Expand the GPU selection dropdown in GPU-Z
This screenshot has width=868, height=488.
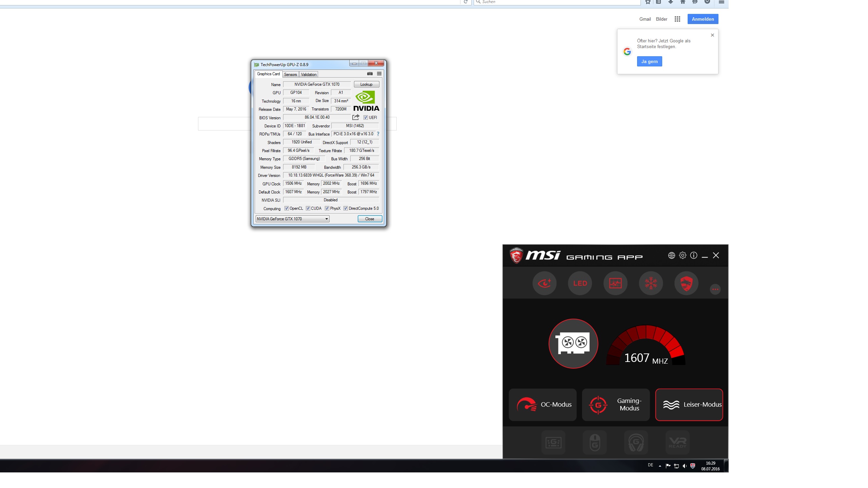coord(326,219)
